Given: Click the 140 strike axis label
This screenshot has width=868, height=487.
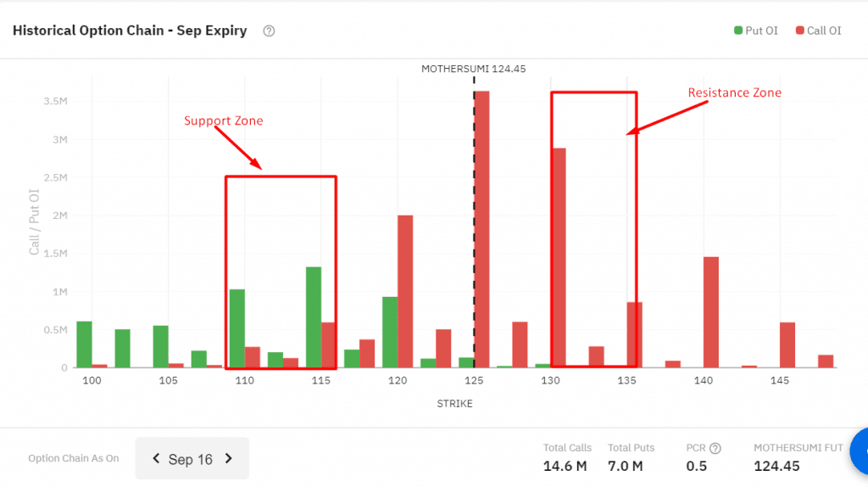Looking at the screenshot, I should [704, 381].
